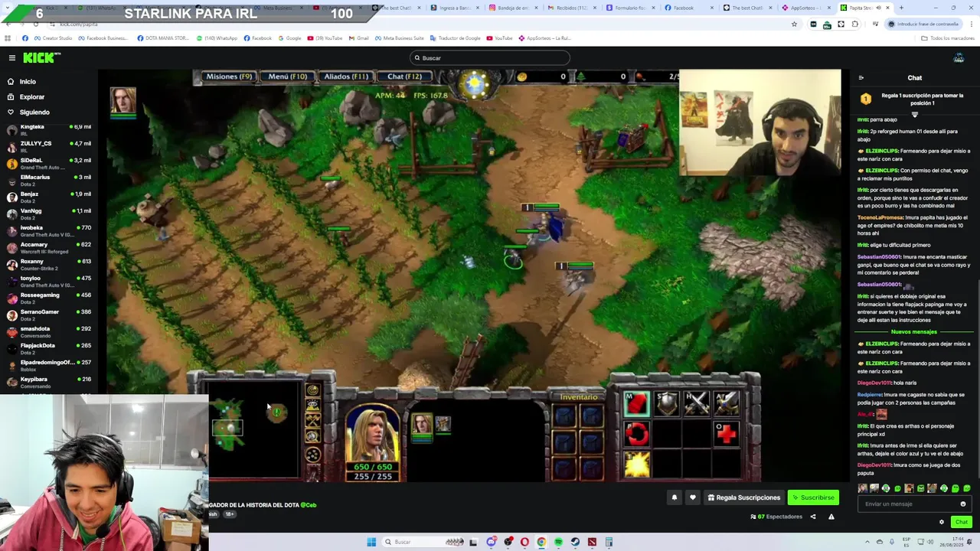Select the hero portrait at top-left of game
980x551 pixels.
pos(123,100)
